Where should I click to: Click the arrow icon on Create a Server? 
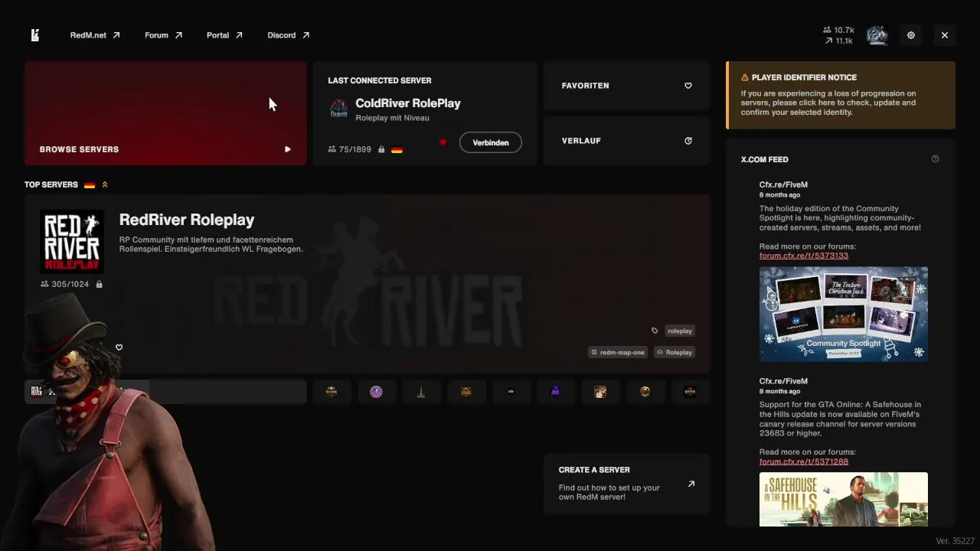coord(691,484)
